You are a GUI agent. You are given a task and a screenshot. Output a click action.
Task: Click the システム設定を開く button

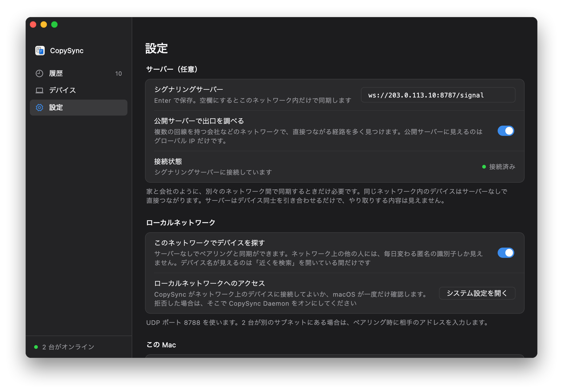click(477, 293)
